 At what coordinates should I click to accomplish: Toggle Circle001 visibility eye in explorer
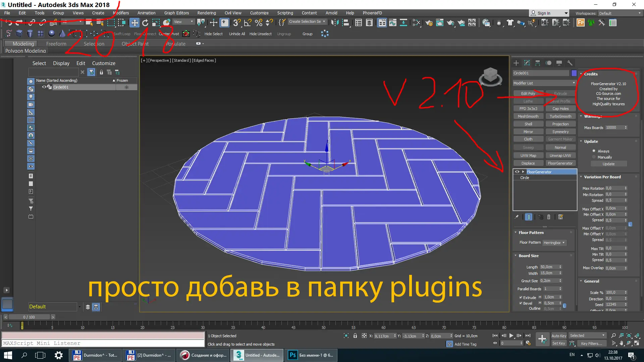44,87
